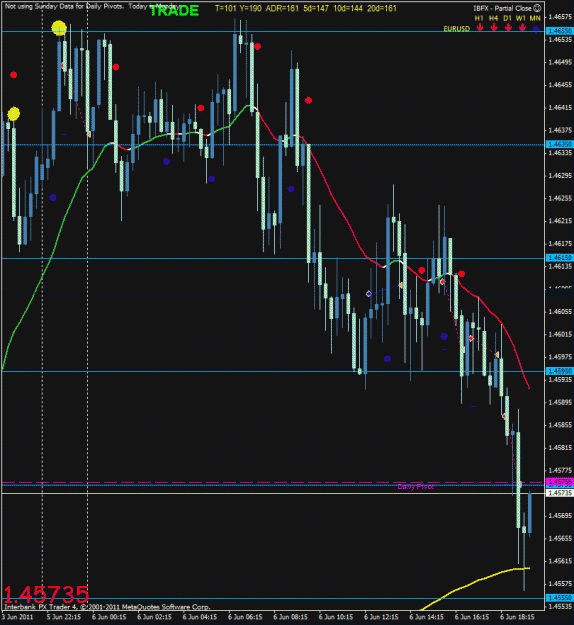Click the 10d=144 readout
Screen dimensions: 574x625
(348, 8)
